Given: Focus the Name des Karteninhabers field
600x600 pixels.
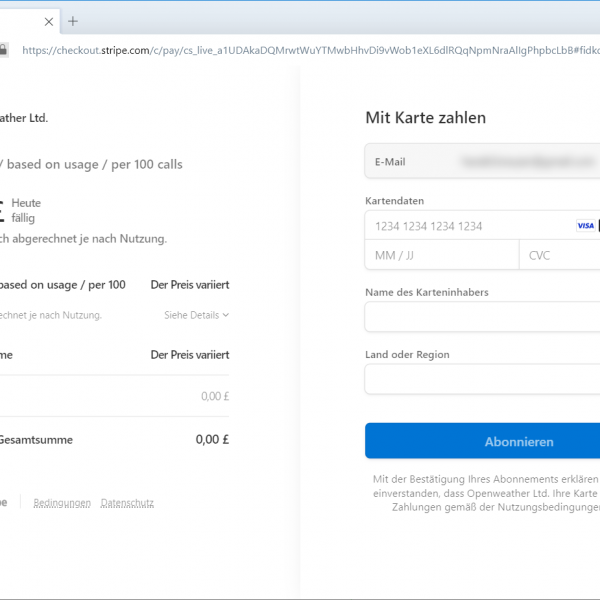Looking at the screenshot, I should click(482, 317).
